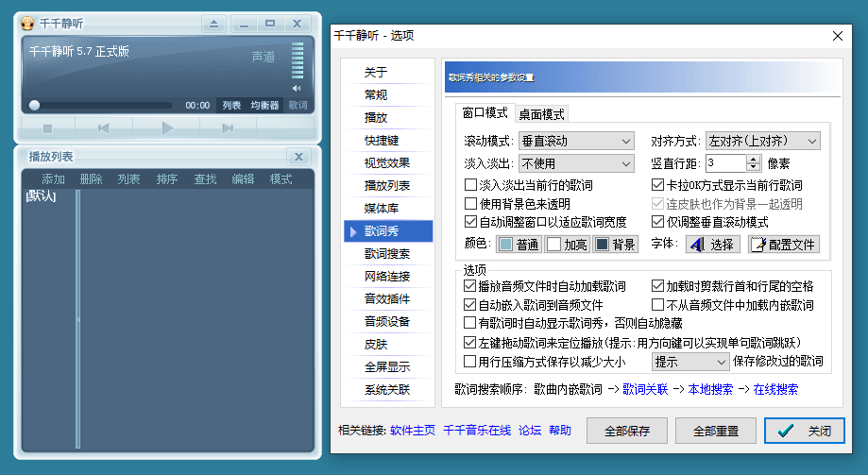Skip to previous track icon

[x=104, y=128]
